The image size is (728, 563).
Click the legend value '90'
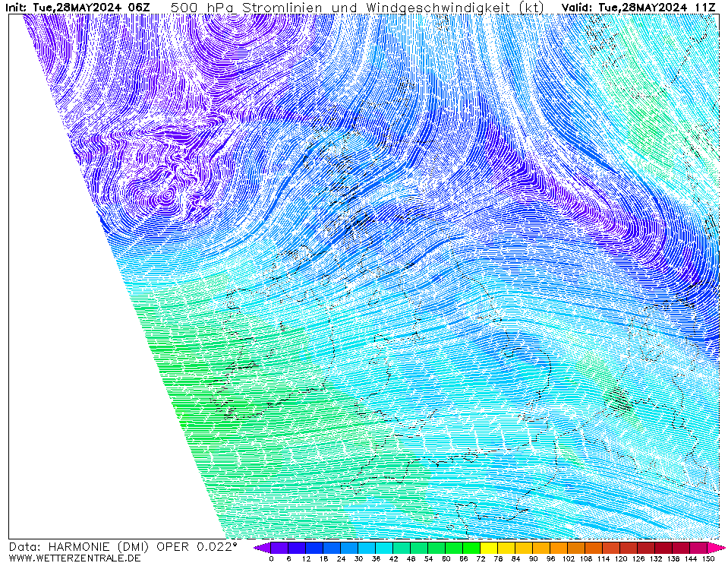click(x=533, y=558)
